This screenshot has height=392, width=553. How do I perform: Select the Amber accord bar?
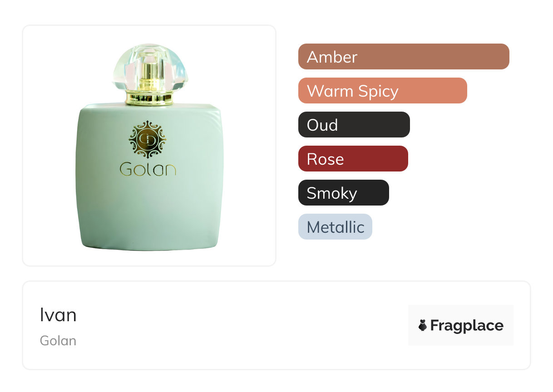click(404, 57)
